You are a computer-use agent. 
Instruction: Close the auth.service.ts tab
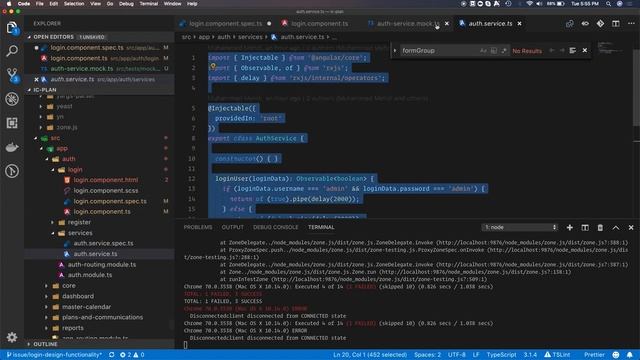(x=519, y=24)
